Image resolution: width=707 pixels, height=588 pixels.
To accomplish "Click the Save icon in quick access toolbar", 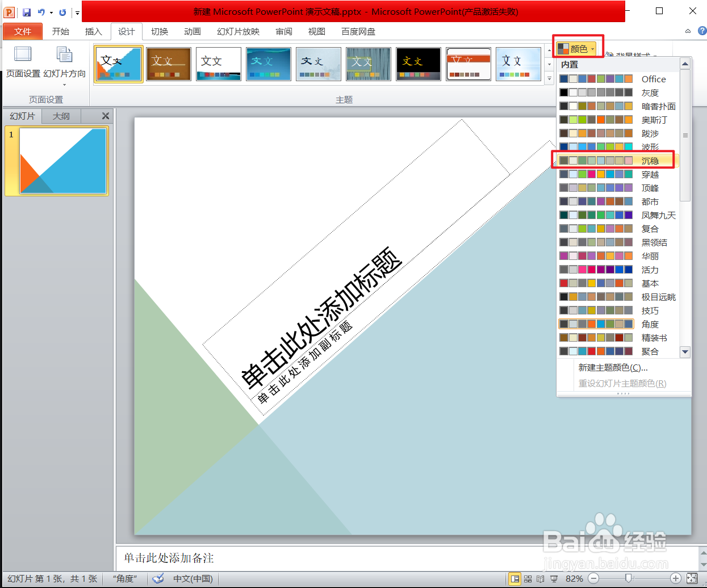I will click(26, 12).
